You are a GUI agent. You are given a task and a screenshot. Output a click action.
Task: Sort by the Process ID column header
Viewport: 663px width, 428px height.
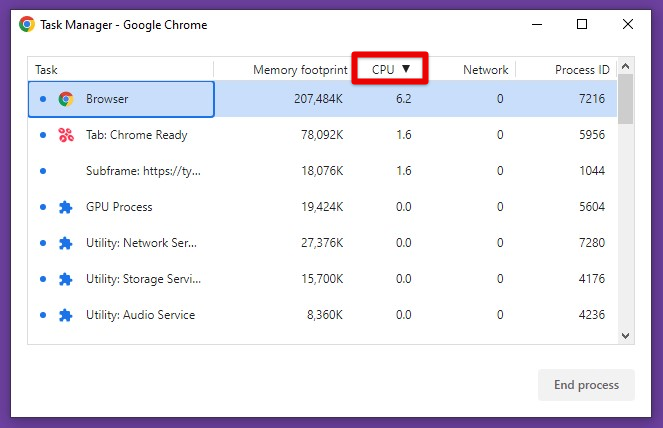click(582, 70)
